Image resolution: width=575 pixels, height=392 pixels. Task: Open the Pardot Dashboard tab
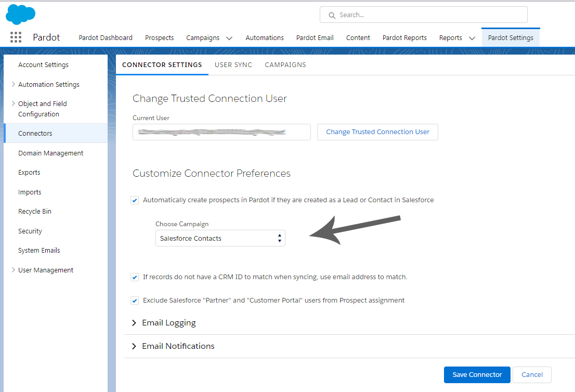pyautogui.click(x=106, y=38)
